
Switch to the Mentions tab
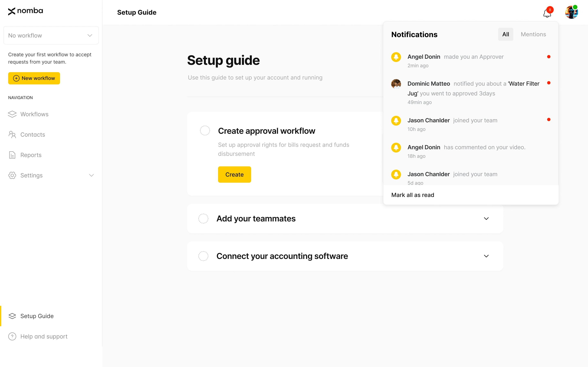tap(533, 34)
